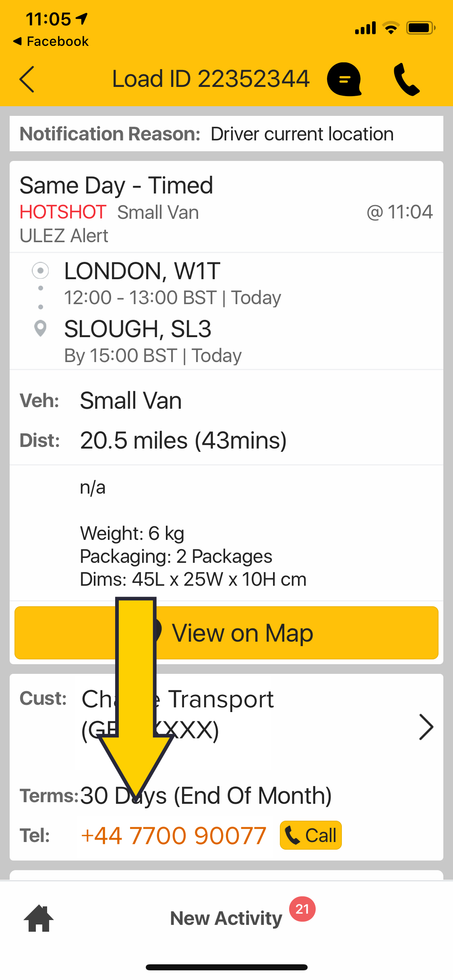Tap the red HOTSHOT label

pyautogui.click(x=63, y=212)
